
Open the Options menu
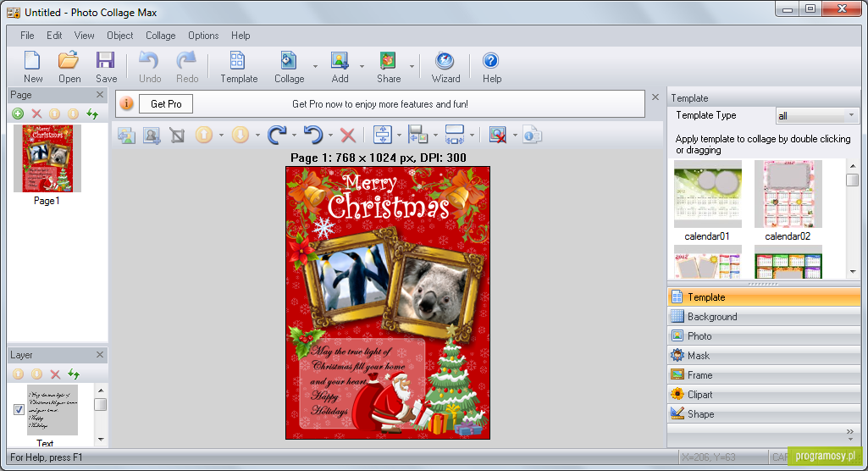click(203, 36)
